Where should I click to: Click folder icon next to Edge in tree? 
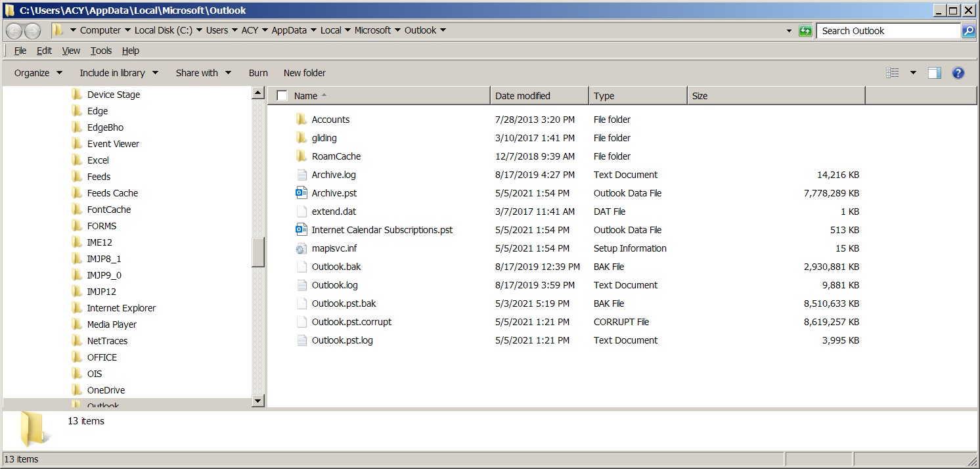(76, 111)
